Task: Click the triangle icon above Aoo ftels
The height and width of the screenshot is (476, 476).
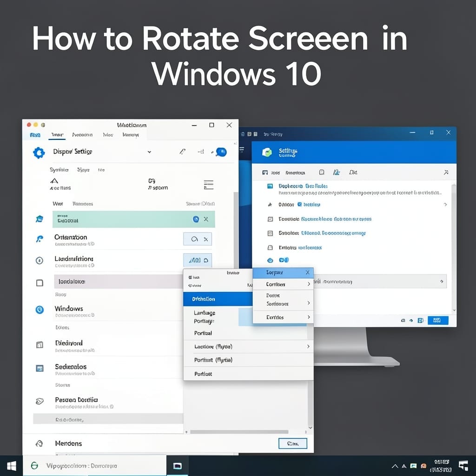Action: (54, 181)
